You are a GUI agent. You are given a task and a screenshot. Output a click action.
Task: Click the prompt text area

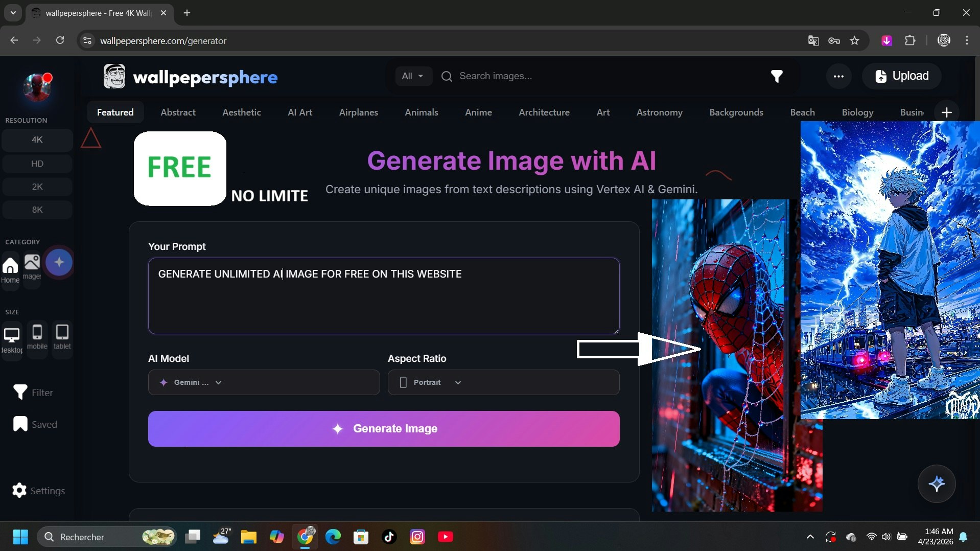[384, 296]
